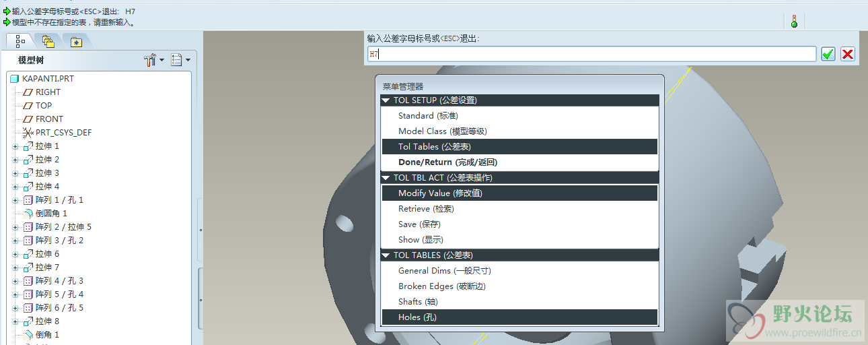868x345 pixels.
Task: Collapse the TOL SETUP menu section
Action: pos(386,100)
